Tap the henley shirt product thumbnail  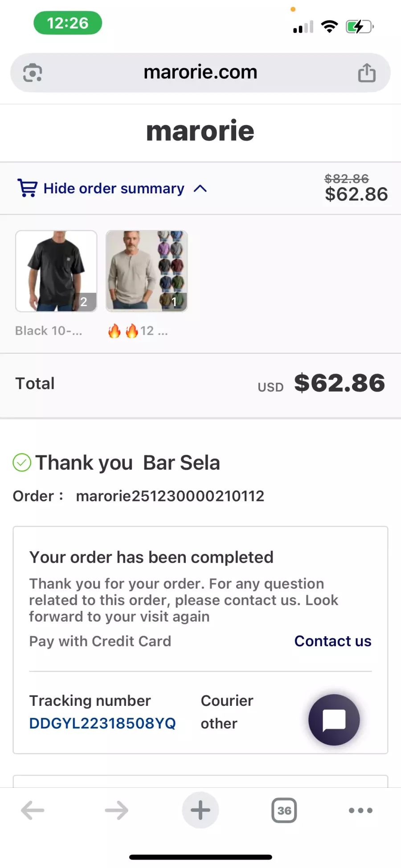146,271
